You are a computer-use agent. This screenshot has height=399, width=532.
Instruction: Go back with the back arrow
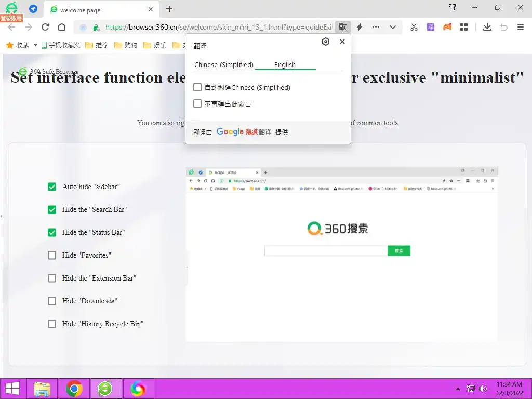tap(11, 27)
